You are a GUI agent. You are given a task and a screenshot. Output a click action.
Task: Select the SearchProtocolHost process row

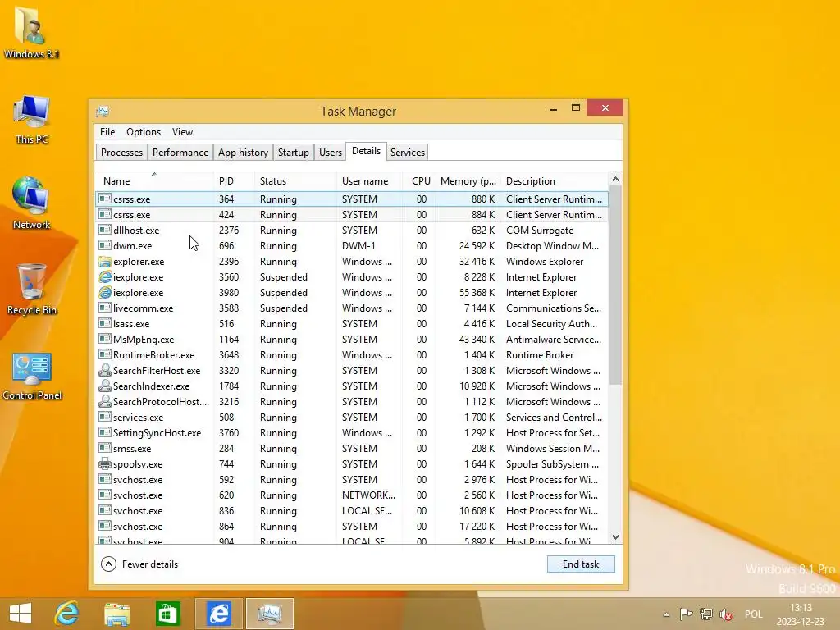(x=352, y=402)
